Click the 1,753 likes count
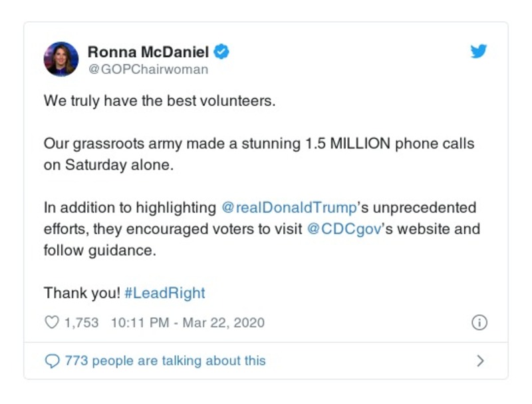 click(x=81, y=323)
